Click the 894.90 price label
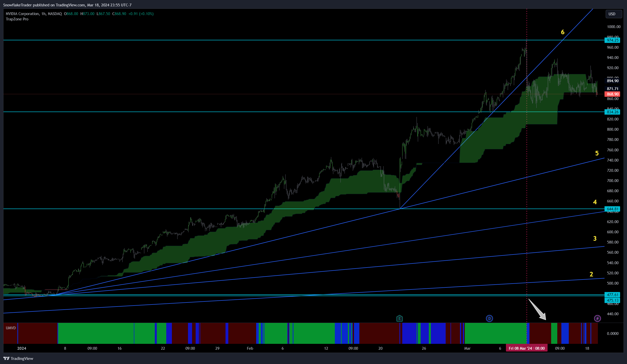The width and height of the screenshot is (627, 364). point(612,81)
